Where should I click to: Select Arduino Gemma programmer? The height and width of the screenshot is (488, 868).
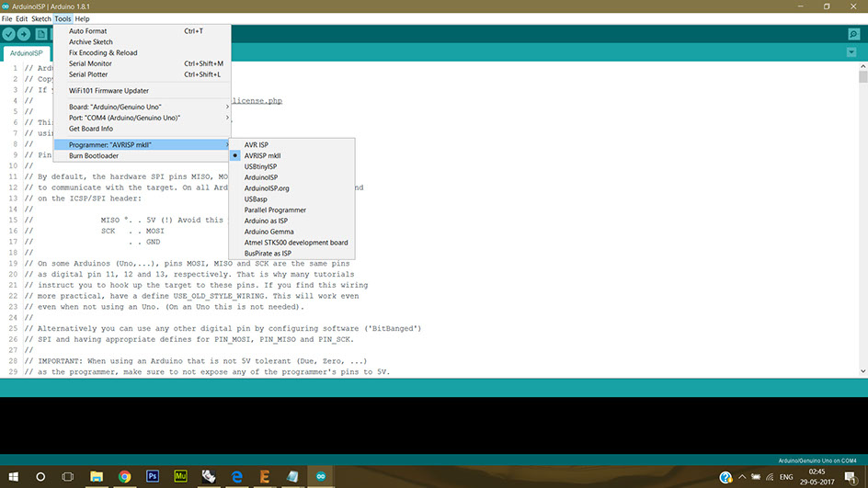(x=291, y=232)
